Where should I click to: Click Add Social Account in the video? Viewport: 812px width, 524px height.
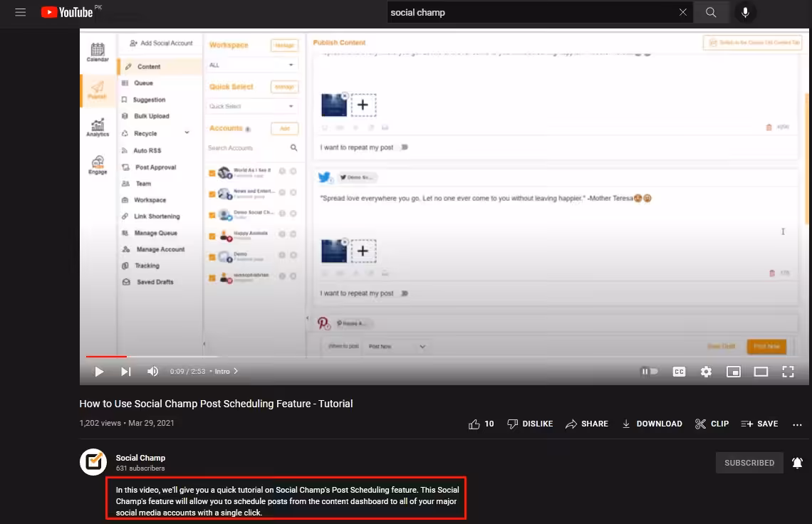pos(161,43)
